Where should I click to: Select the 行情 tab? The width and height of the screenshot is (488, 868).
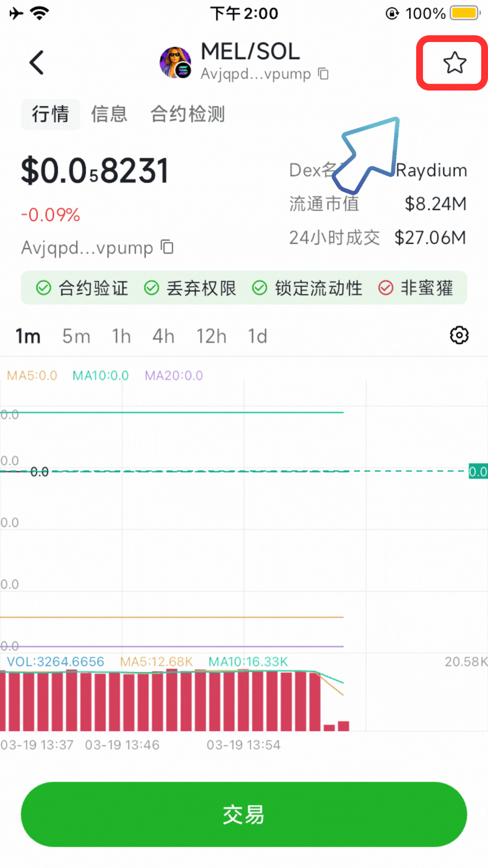point(50,114)
